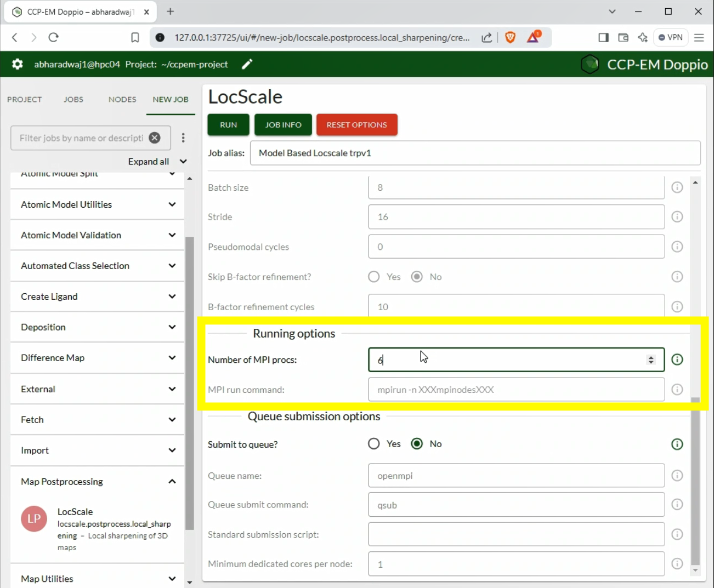The height and width of the screenshot is (588, 714).
Task: Select Yes for Skip B-factor refinement
Action: [x=374, y=277]
